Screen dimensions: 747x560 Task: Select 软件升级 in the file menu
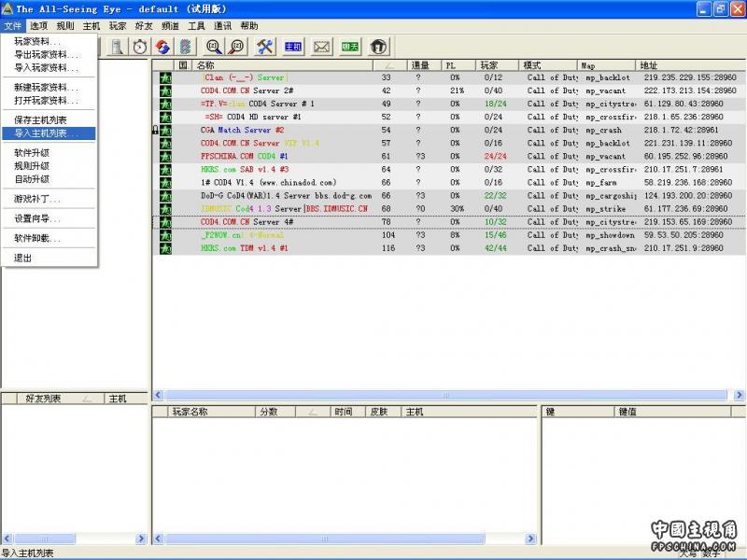point(49,153)
